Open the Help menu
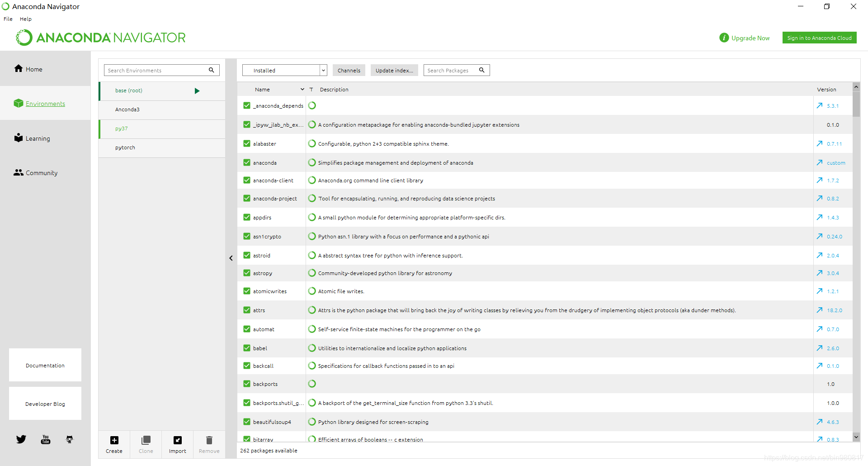The image size is (868, 466). click(26, 19)
